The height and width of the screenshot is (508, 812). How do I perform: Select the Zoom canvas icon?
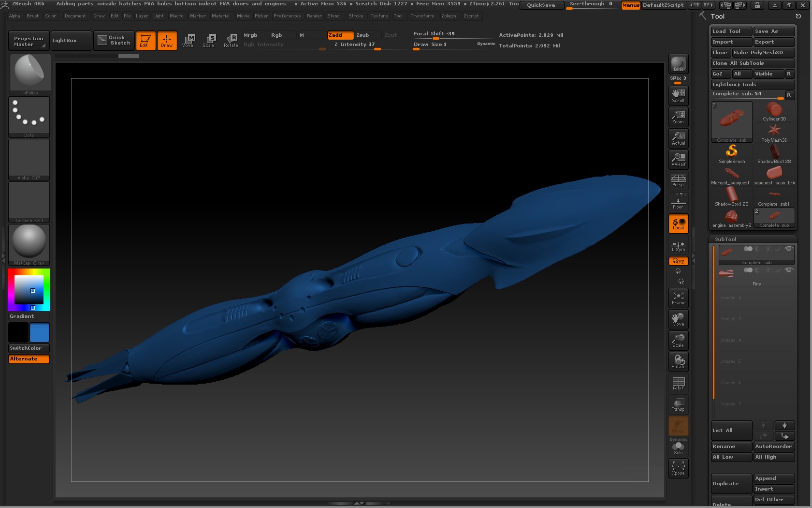678,117
